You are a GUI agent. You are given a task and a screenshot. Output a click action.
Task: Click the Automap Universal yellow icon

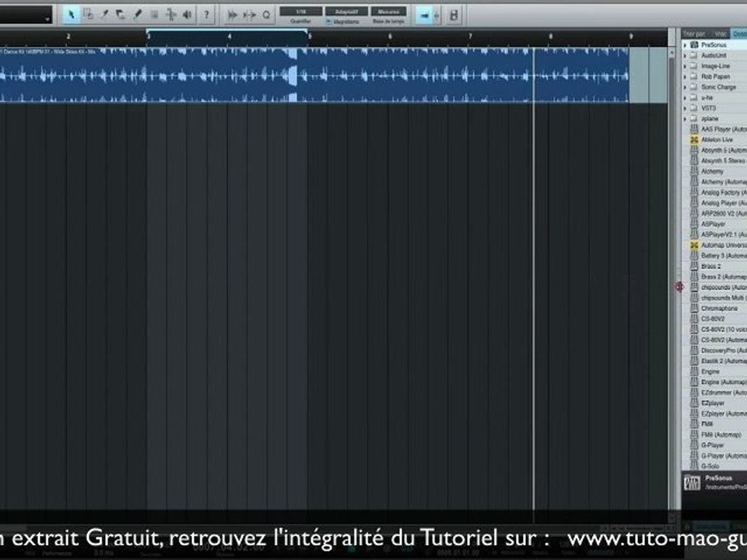pyautogui.click(x=694, y=245)
